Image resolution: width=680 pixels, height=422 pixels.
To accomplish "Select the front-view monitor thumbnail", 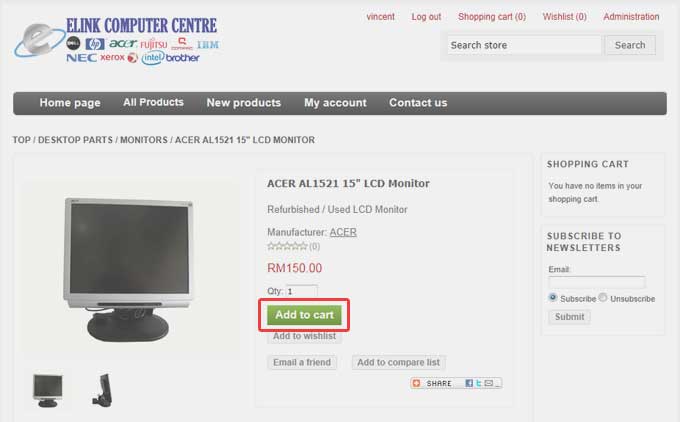I will point(48,390).
